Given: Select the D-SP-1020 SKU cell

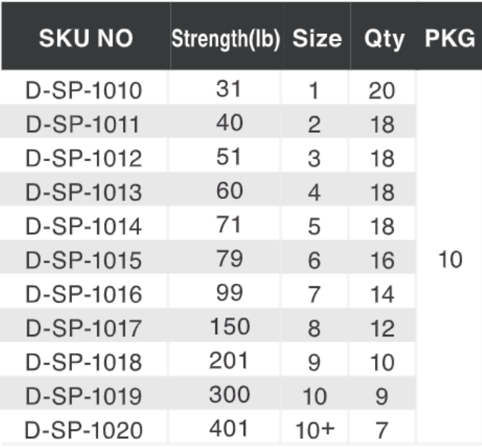Looking at the screenshot, I should 83,430.
